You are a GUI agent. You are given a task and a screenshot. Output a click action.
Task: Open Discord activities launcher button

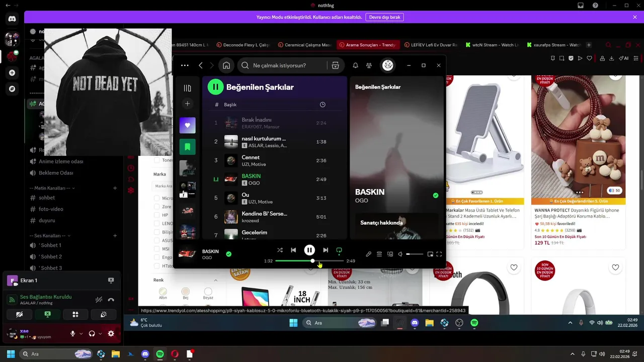[x=75, y=314]
